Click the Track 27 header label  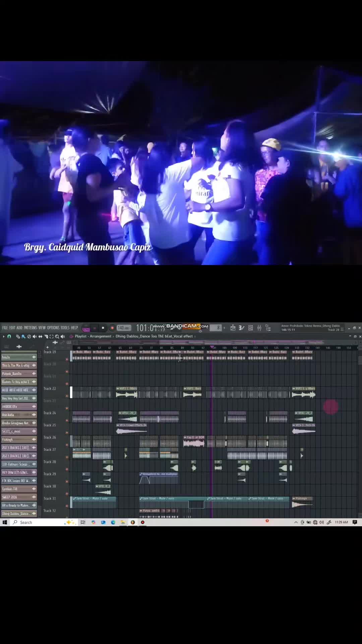point(50,450)
